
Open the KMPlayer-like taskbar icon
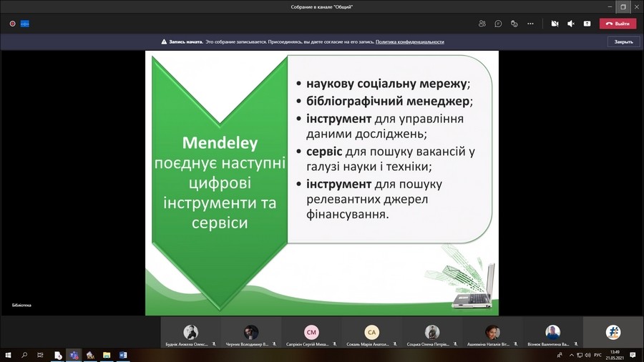click(x=90, y=356)
